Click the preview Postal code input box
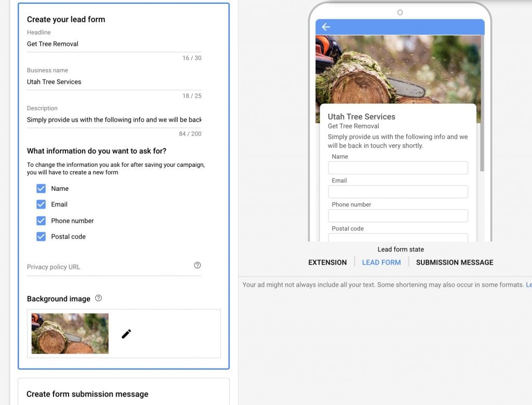532x405 pixels. 398,238
